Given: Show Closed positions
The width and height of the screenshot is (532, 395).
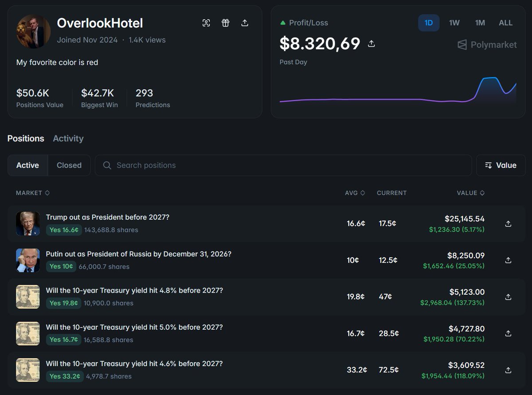Looking at the screenshot, I should coord(69,165).
